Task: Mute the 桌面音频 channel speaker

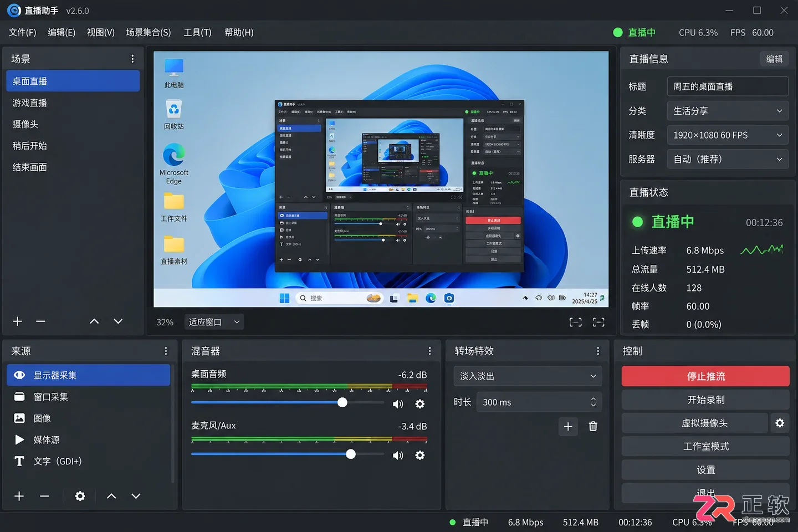Action: pyautogui.click(x=398, y=404)
